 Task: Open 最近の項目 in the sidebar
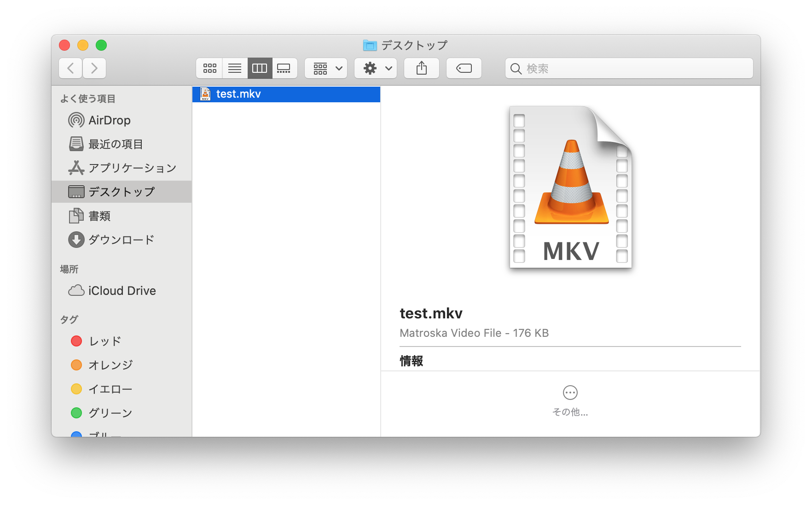coord(122,144)
